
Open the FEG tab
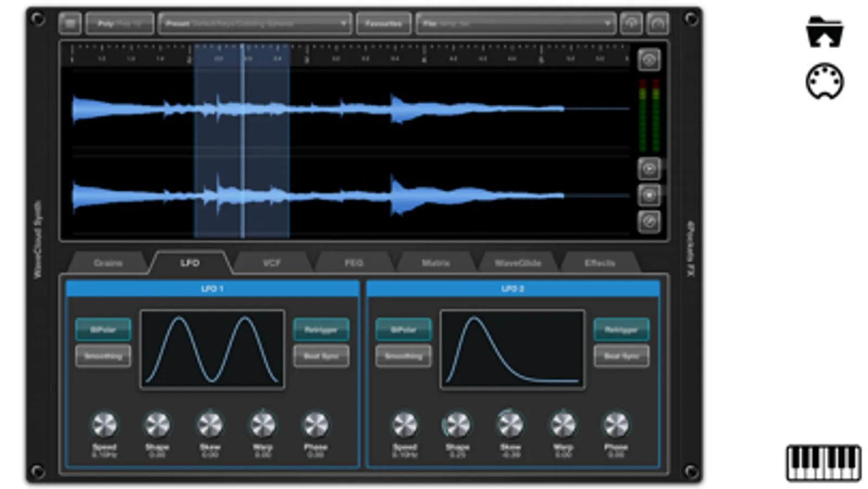354,263
